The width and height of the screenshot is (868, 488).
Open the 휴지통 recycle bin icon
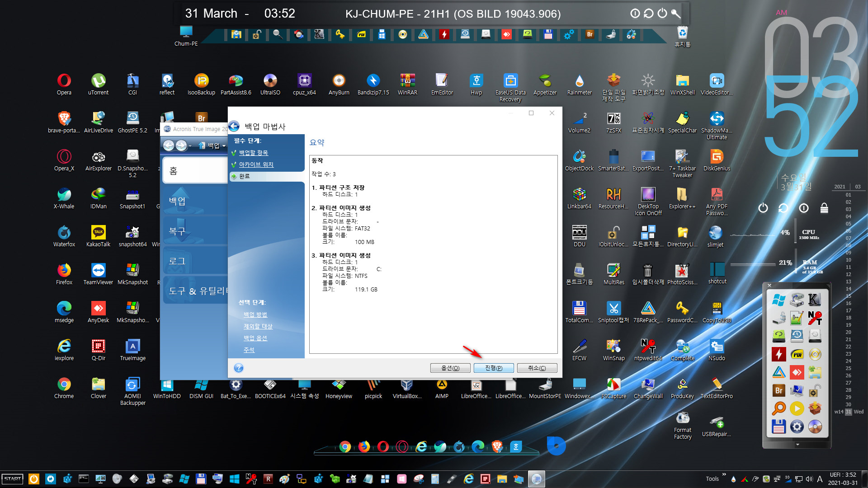[x=682, y=37]
